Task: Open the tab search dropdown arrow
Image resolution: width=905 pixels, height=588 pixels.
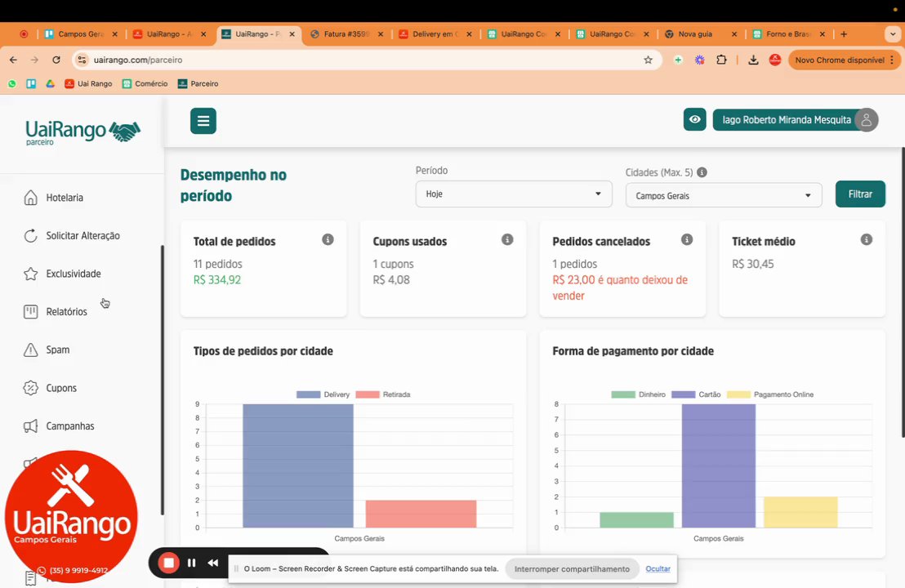Action: 892,34
